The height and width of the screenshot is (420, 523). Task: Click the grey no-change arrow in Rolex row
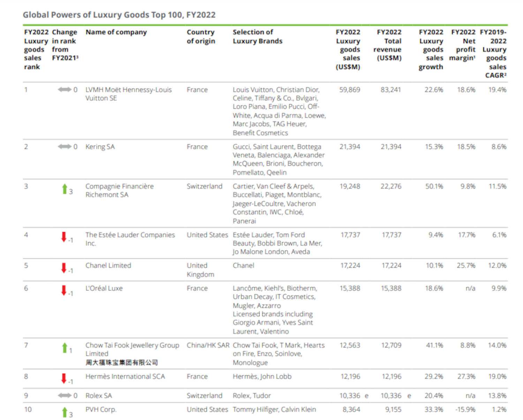click(x=65, y=395)
